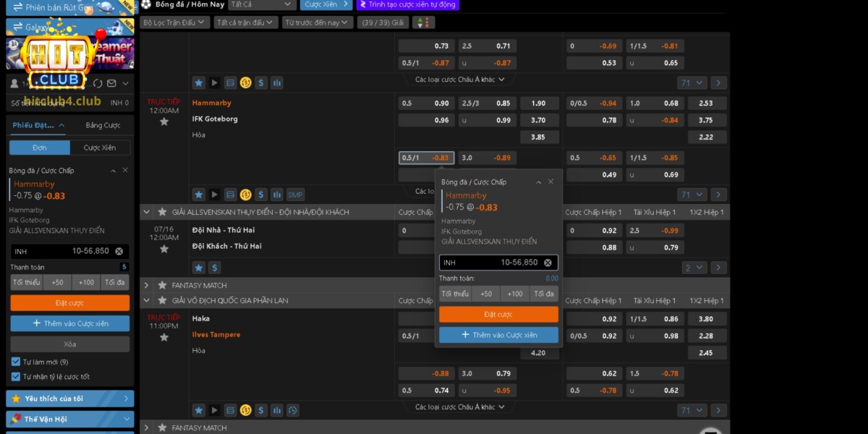Click the odds sort arrows icon

pos(423,22)
